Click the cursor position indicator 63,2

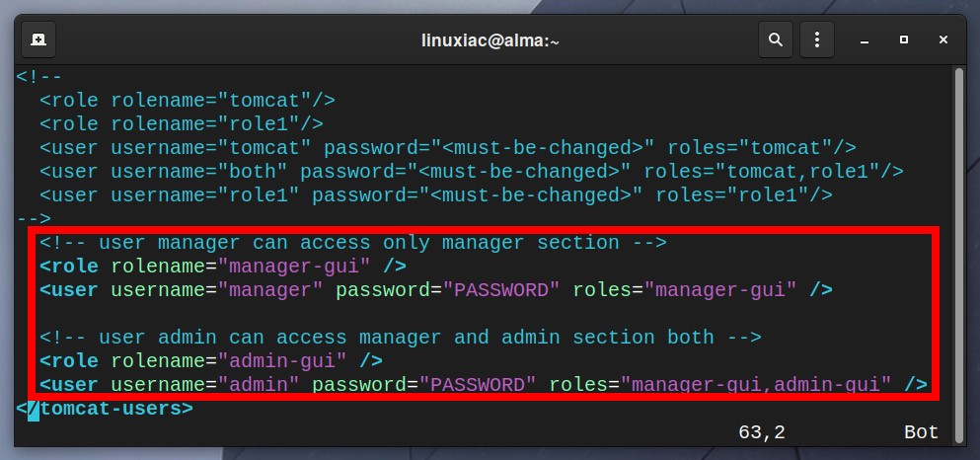pos(761,432)
